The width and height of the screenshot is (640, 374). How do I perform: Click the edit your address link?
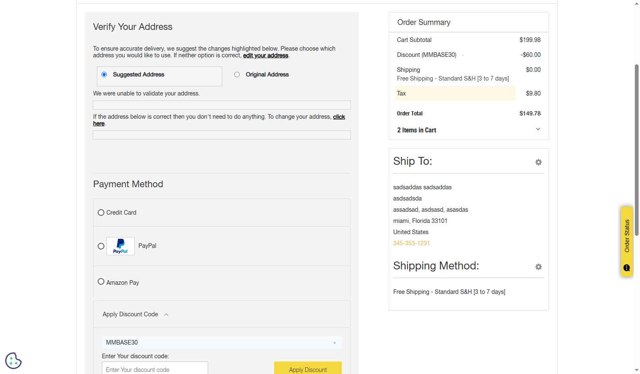(266, 56)
